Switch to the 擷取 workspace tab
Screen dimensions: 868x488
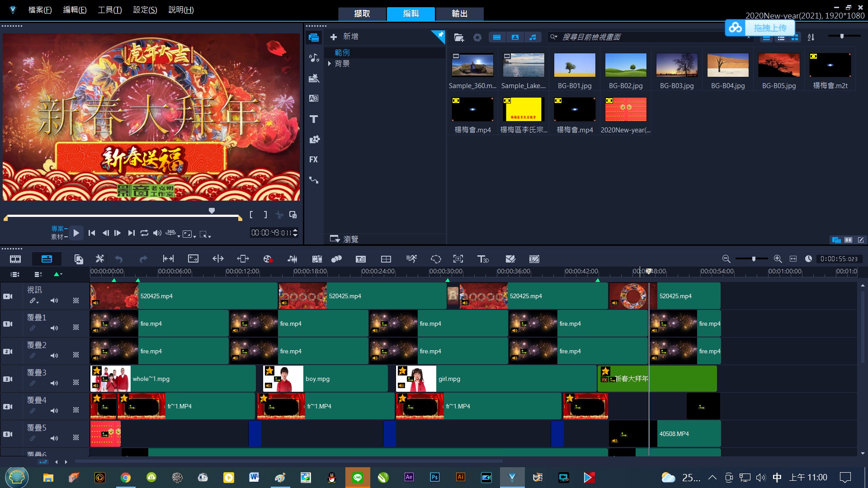pyautogui.click(x=362, y=14)
